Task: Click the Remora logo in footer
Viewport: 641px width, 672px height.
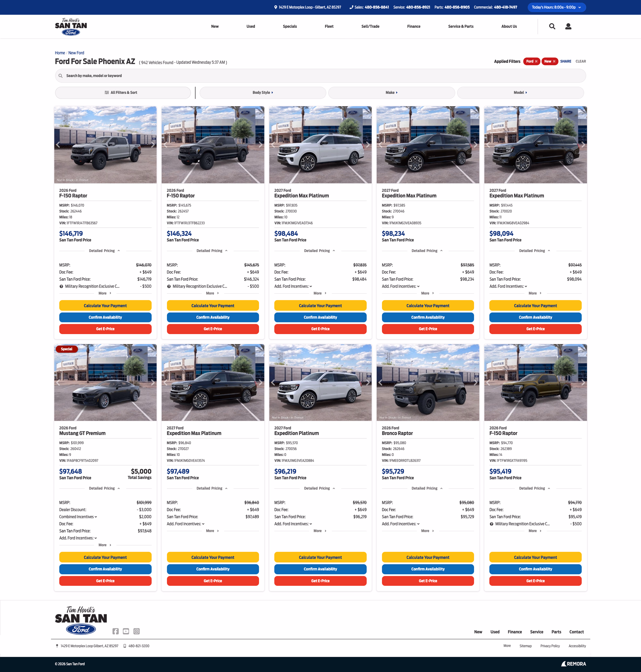Action: pyautogui.click(x=573, y=664)
